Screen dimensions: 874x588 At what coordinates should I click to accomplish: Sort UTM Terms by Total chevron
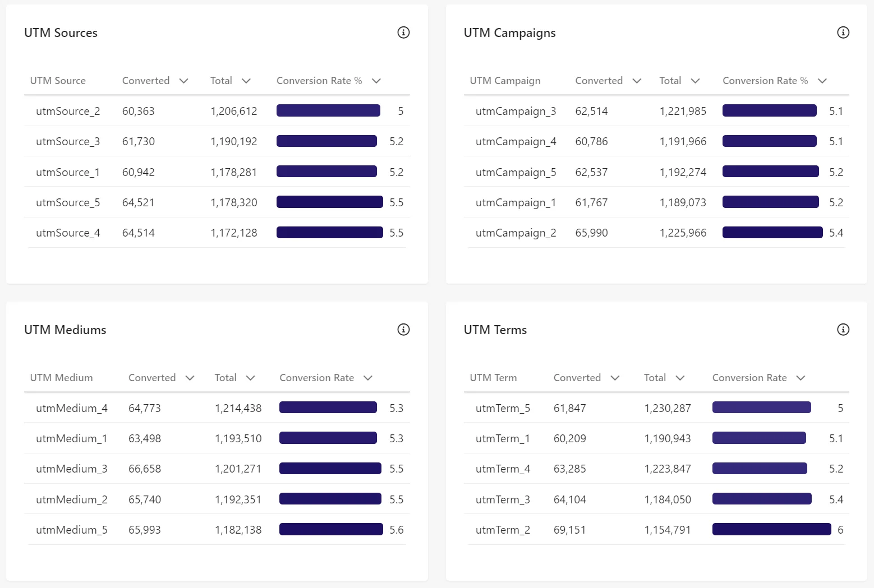[x=680, y=378]
